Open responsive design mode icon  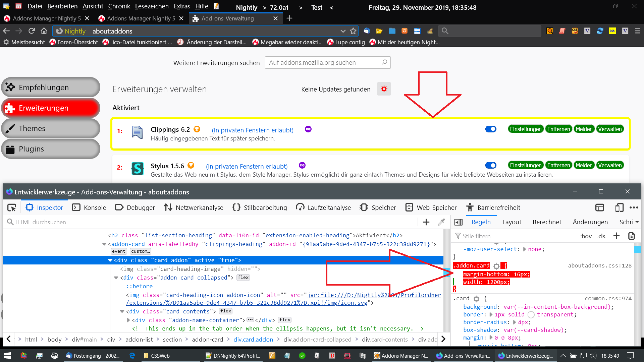point(619,208)
